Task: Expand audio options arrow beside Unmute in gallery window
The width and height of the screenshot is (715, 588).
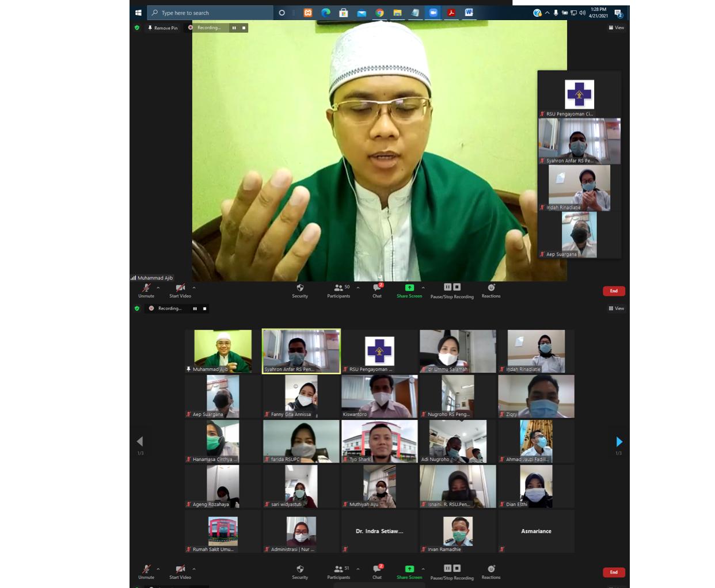Action: pyautogui.click(x=158, y=569)
